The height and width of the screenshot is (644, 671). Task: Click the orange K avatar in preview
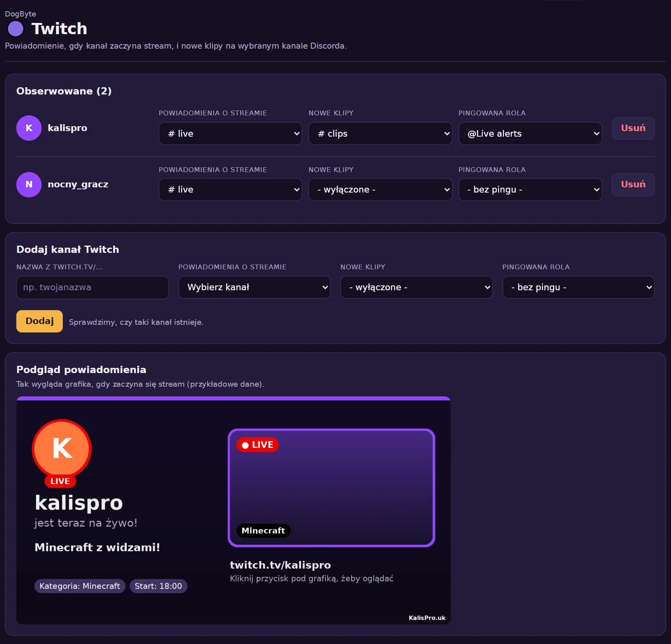click(x=62, y=449)
